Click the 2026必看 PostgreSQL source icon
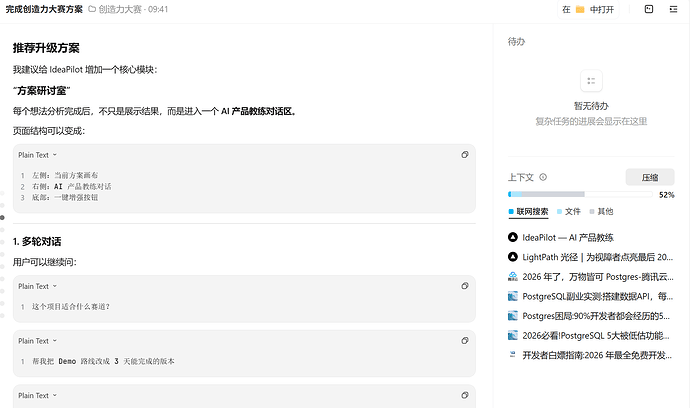This screenshot has height=408, width=690. pyautogui.click(x=513, y=335)
